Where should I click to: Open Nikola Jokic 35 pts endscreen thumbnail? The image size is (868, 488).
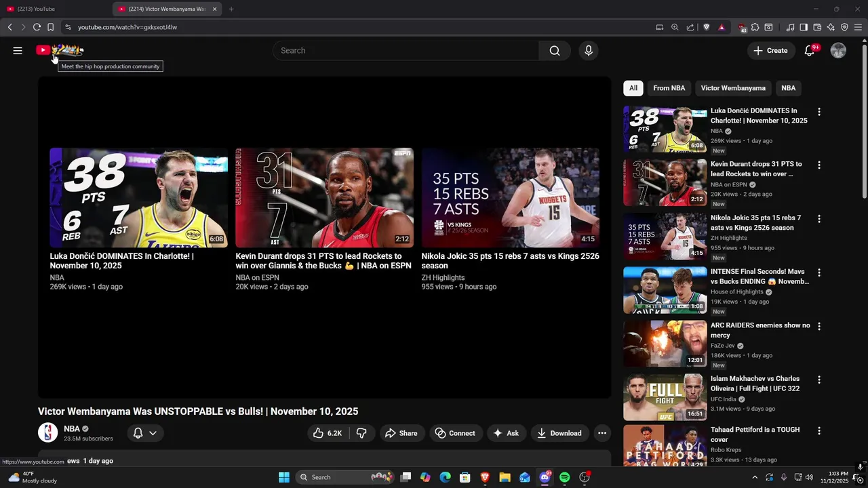point(510,197)
